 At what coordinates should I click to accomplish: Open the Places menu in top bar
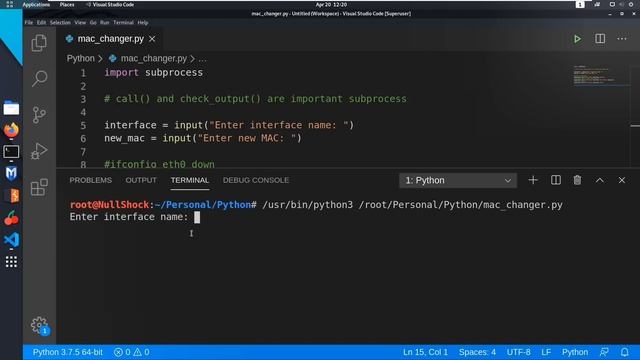coord(67,4)
